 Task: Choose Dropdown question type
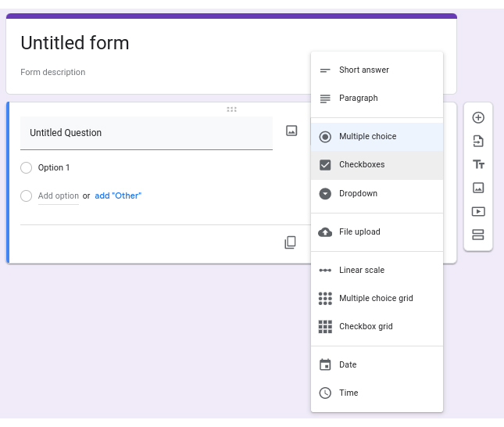[377, 194]
